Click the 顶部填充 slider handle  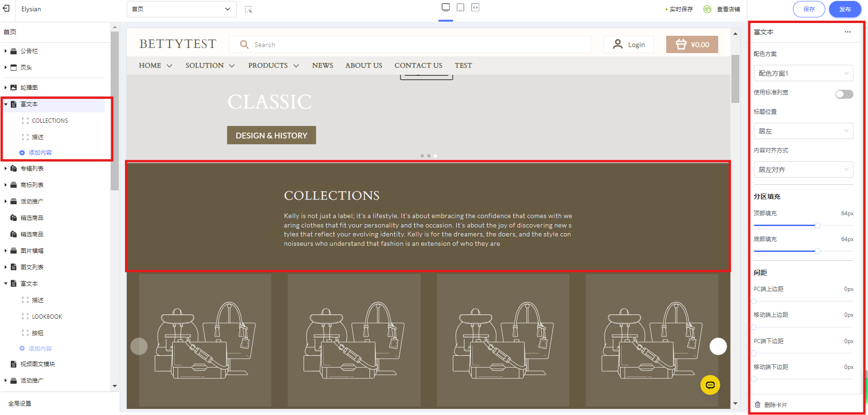point(817,226)
